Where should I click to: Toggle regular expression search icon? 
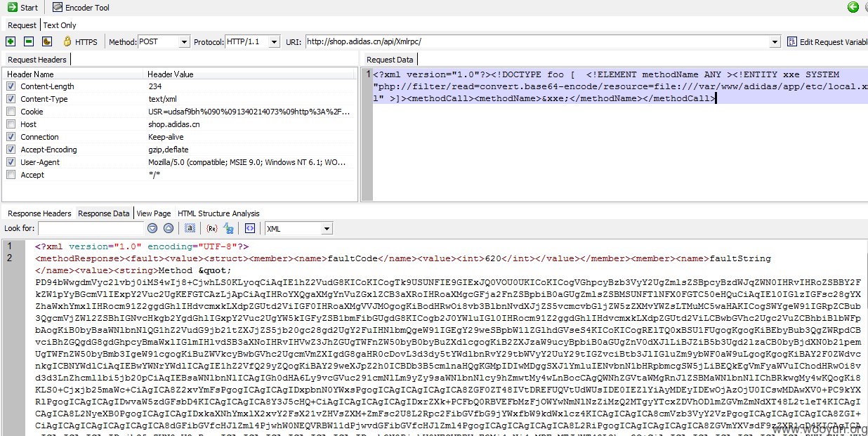tap(212, 228)
